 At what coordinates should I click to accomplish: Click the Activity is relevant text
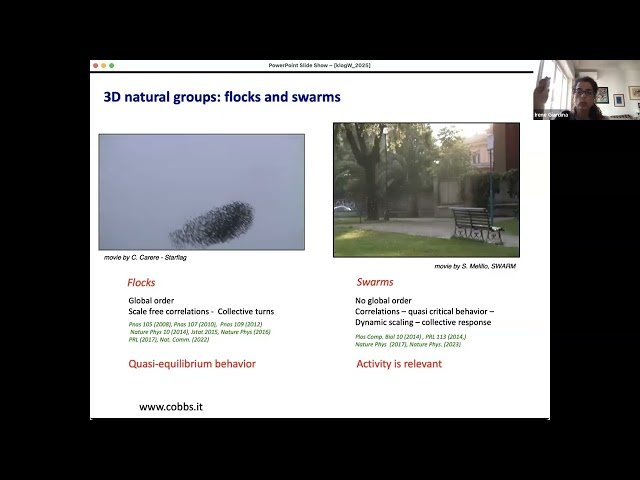coord(399,364)
